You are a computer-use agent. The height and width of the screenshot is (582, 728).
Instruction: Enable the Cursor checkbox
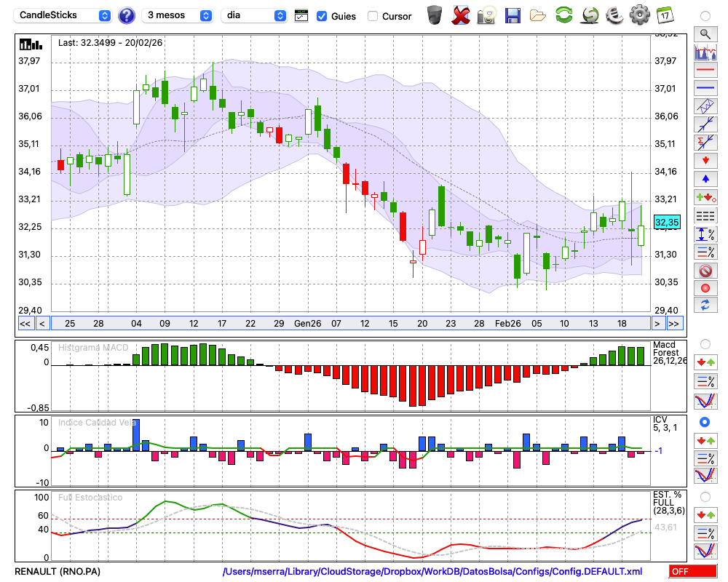[x=373, y=16]
